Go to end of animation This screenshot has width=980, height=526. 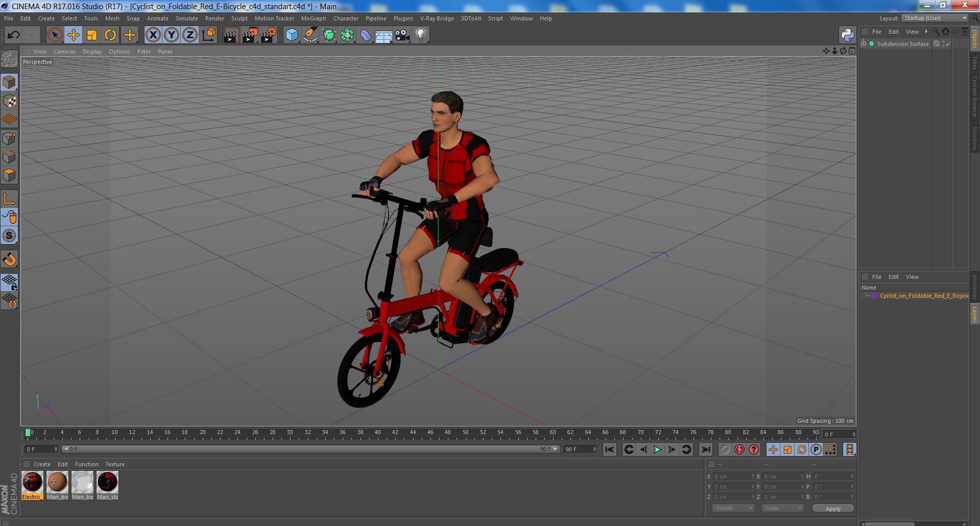(x=705, y=449)
